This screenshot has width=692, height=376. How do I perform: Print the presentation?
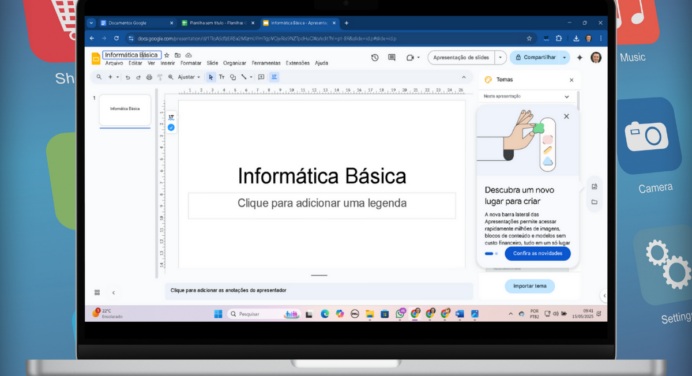tap(149, 77)
